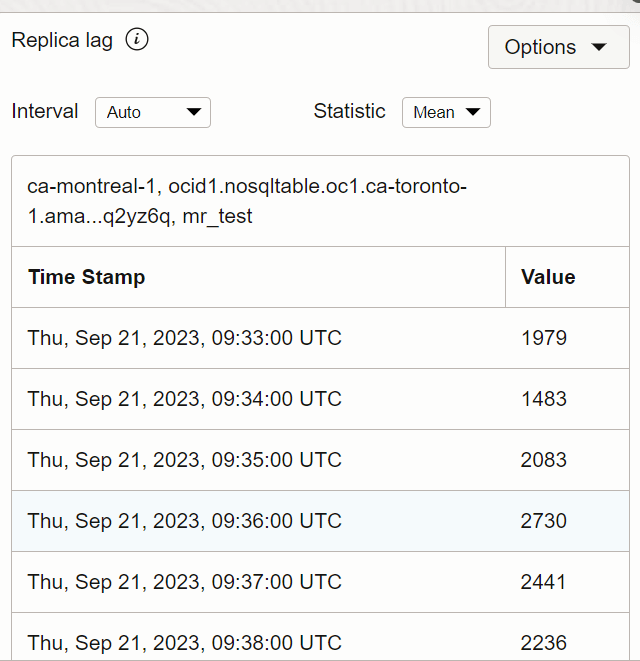Select the 09:37:00 UTC timestamp row
The image size is (640, 661).
point(185,582)
